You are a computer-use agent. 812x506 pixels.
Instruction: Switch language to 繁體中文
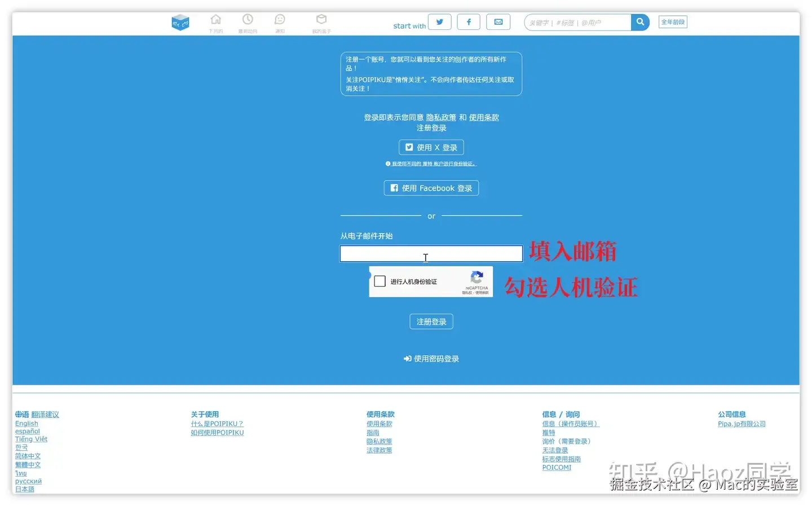[x=28, y=465]
